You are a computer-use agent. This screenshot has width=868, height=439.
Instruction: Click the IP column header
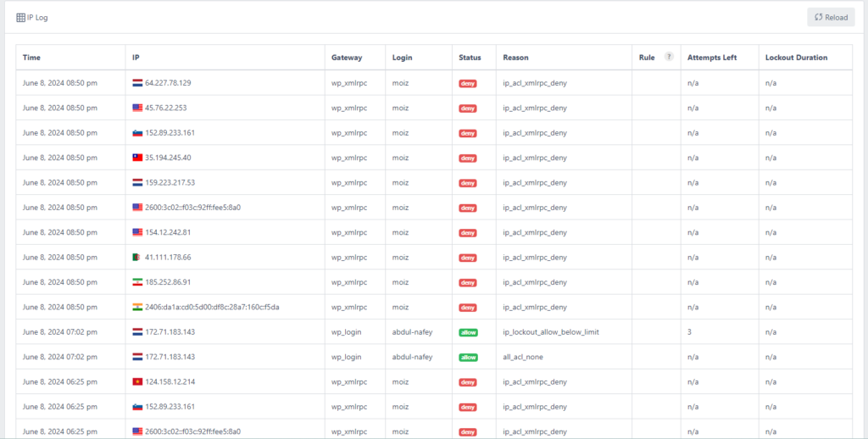(136, 58)
